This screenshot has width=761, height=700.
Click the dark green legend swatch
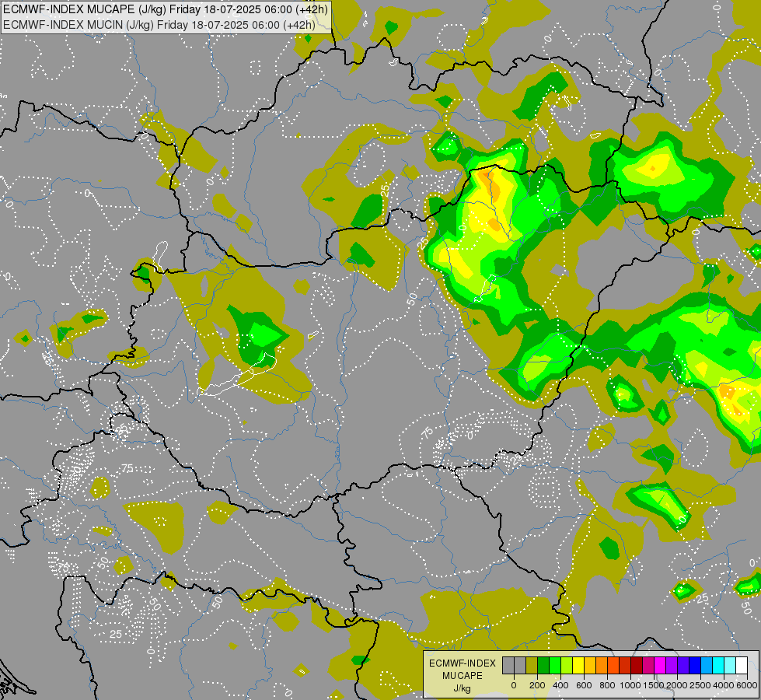543,665
